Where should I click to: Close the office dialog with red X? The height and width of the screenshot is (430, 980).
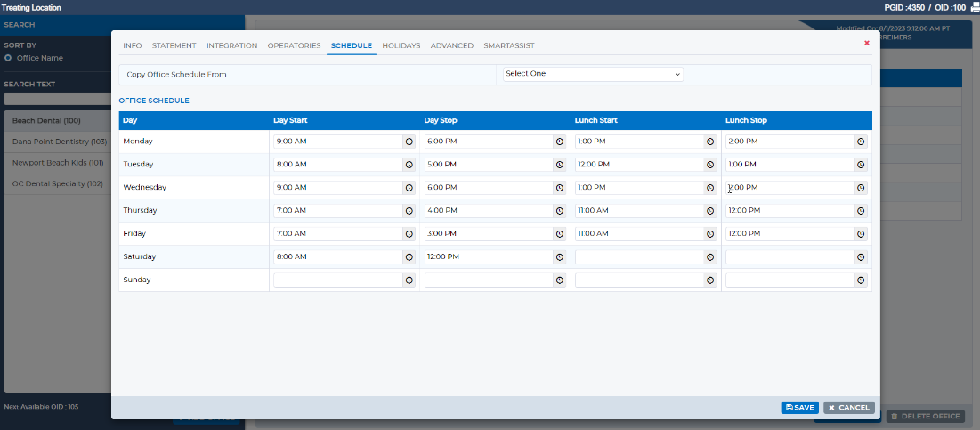(867, 43)
